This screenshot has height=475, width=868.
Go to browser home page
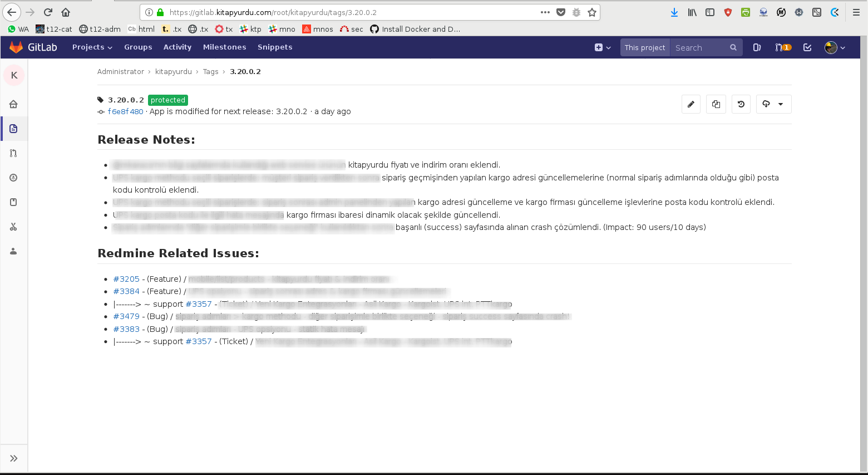[66, 12]
